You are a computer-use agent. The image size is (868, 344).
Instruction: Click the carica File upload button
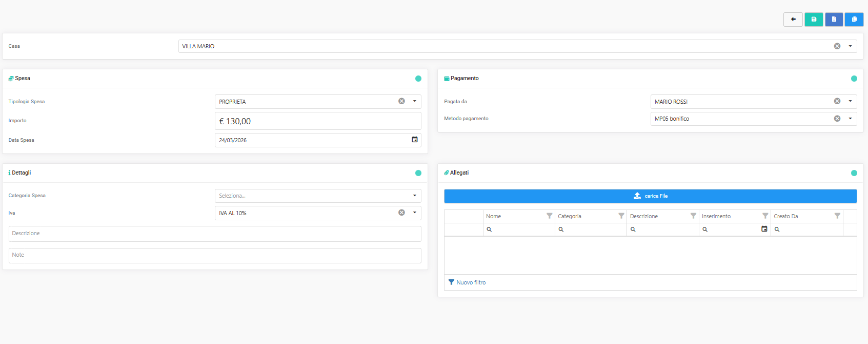(650, 196)
